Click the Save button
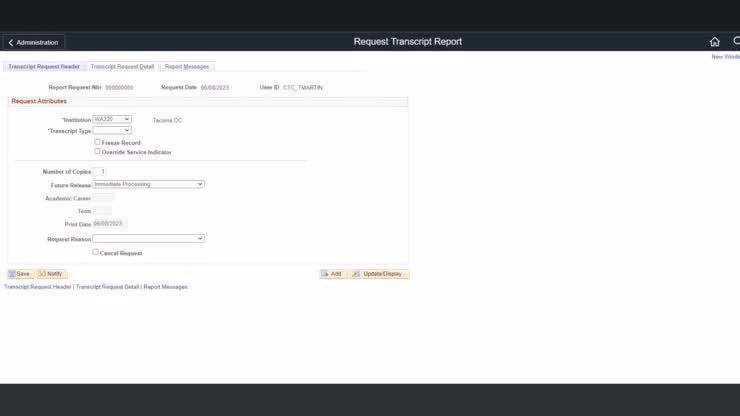Screen dimensions: 740x416 (20, 274)
